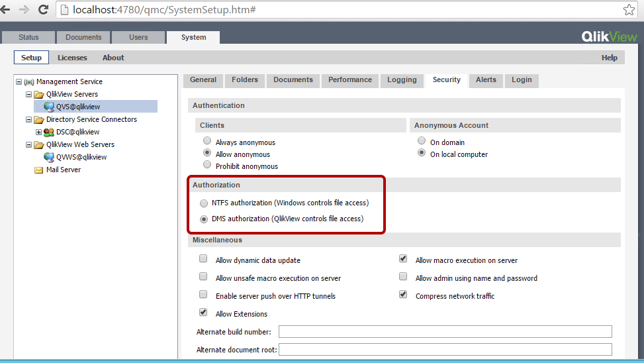Reload the page with refresh icon
The width and height of the screenshot is (644, 363).
tap(43, 9)
